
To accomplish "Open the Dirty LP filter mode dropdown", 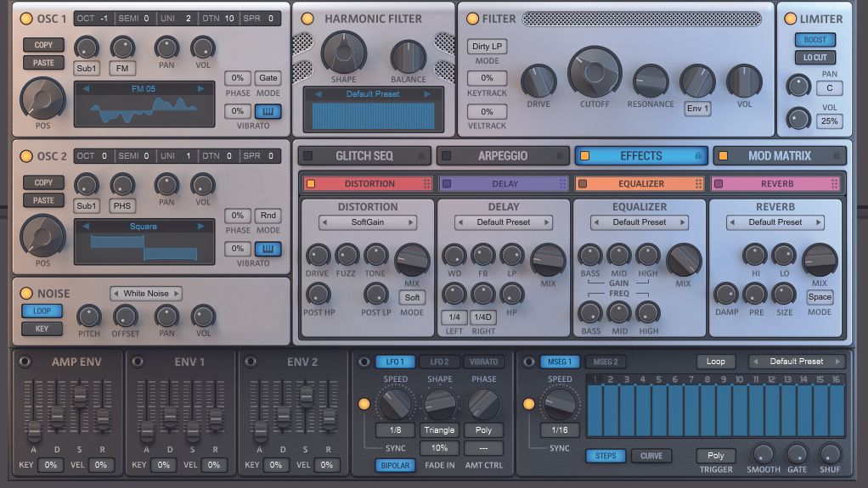I will click(x=488, y=47).
